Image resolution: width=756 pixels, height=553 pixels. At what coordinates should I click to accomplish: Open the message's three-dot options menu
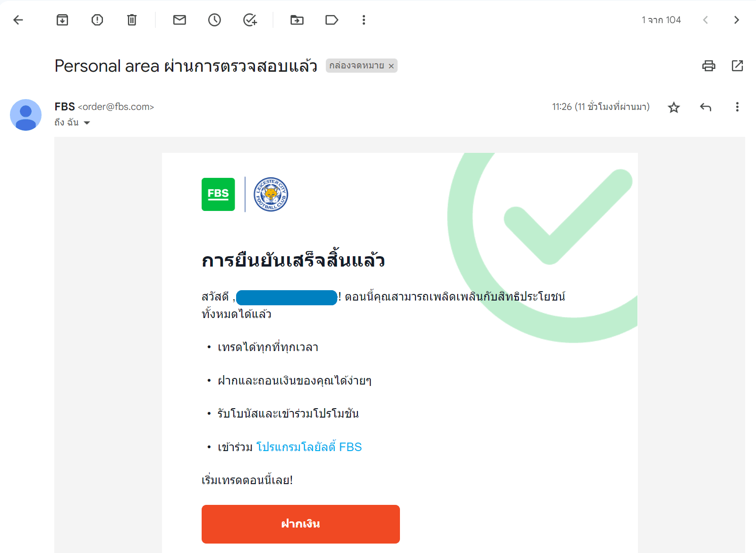point(737,107)
